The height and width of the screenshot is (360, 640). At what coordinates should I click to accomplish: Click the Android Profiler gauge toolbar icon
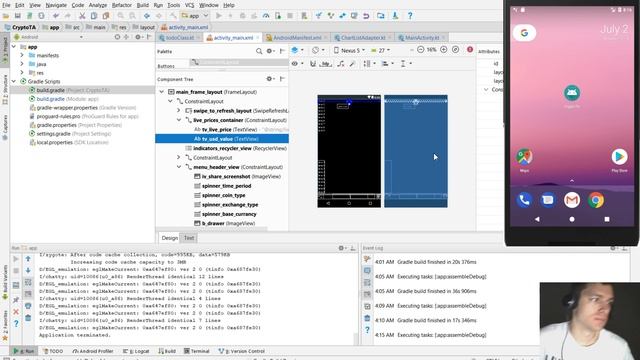pyautogui.click(x=266, y=16)
